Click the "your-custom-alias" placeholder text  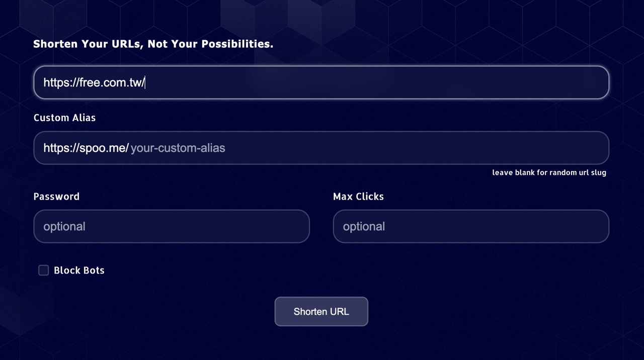[178, 148]
